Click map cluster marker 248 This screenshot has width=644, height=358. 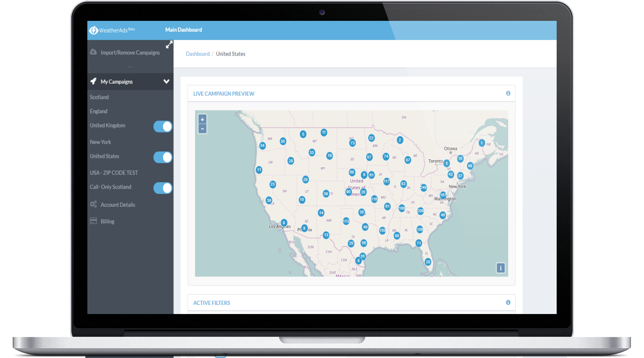[423, 187]
